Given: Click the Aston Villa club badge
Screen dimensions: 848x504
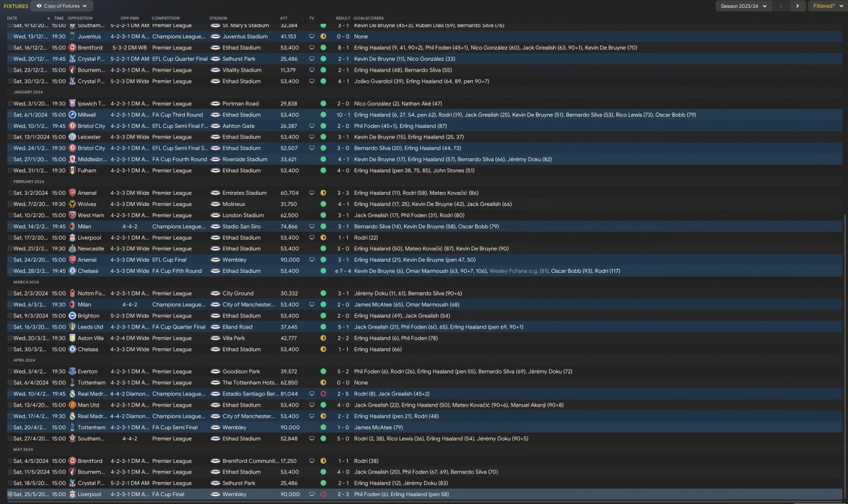Looking at the screenshot, I should tap(72, 338).
